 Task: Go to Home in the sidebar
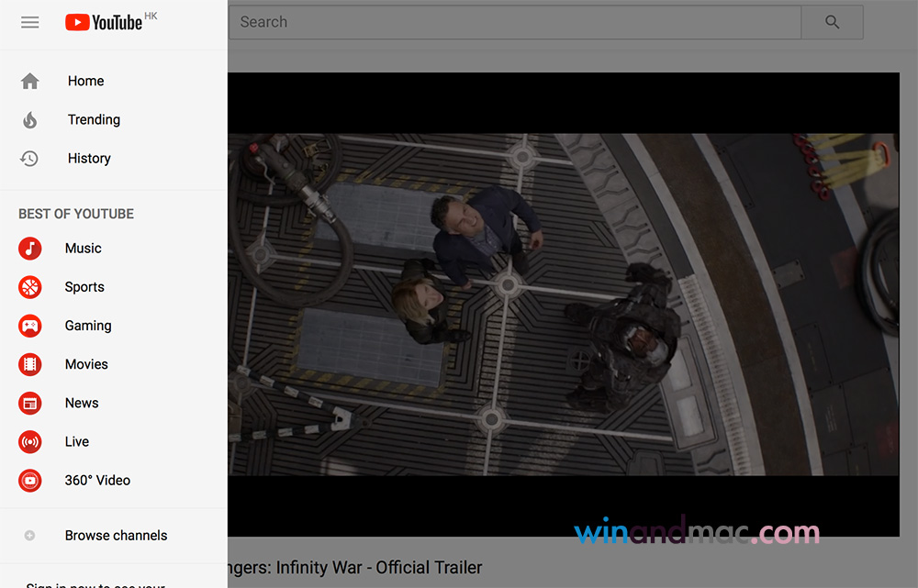pos(85,82)
